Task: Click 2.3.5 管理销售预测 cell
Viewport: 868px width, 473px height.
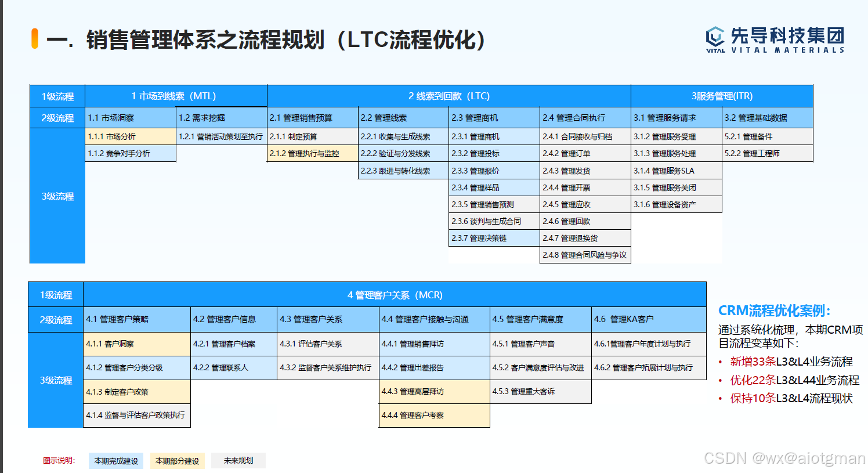Action: click(x=495, y=204)
